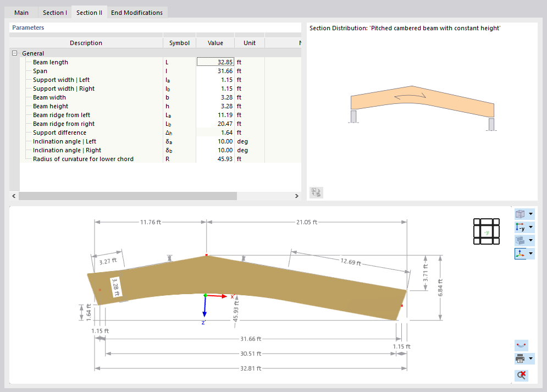Switch to the Main tab
The width and height of the screenshot is (547, 392).
(21, 12)
